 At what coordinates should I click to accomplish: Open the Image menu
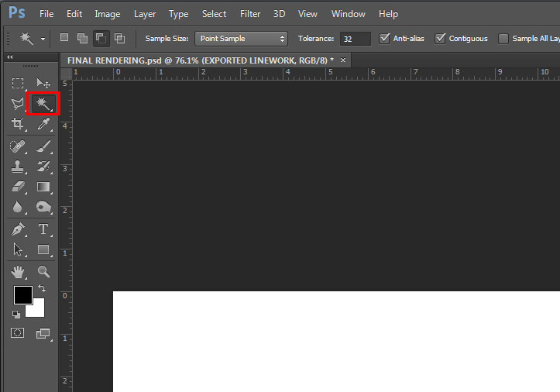pyautogui.click(x=108, y=14)
